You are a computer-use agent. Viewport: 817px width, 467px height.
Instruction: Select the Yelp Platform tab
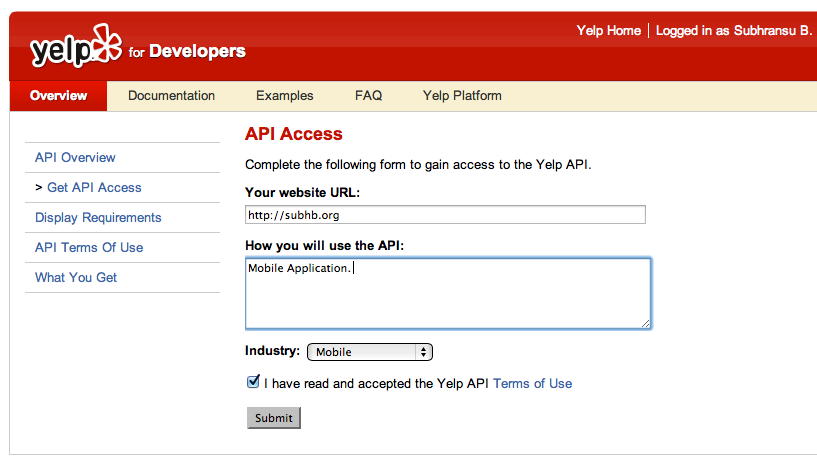[x=462, y=95]
